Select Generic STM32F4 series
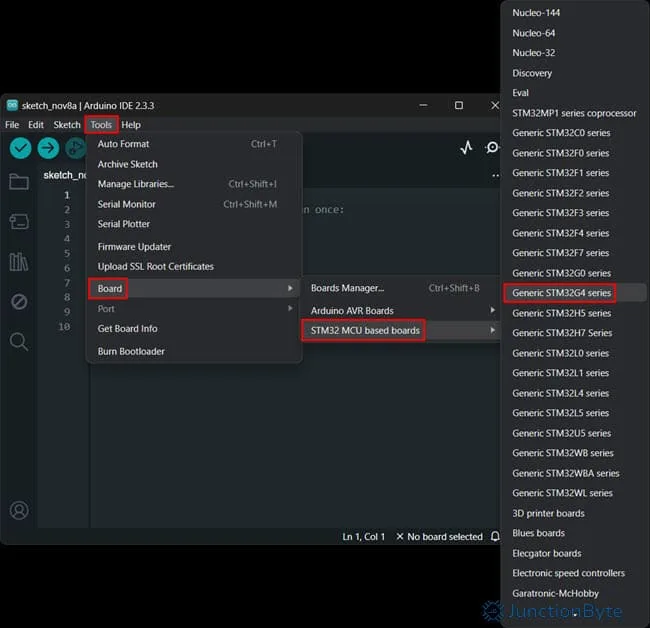The image size is (650, 628). 575,233
